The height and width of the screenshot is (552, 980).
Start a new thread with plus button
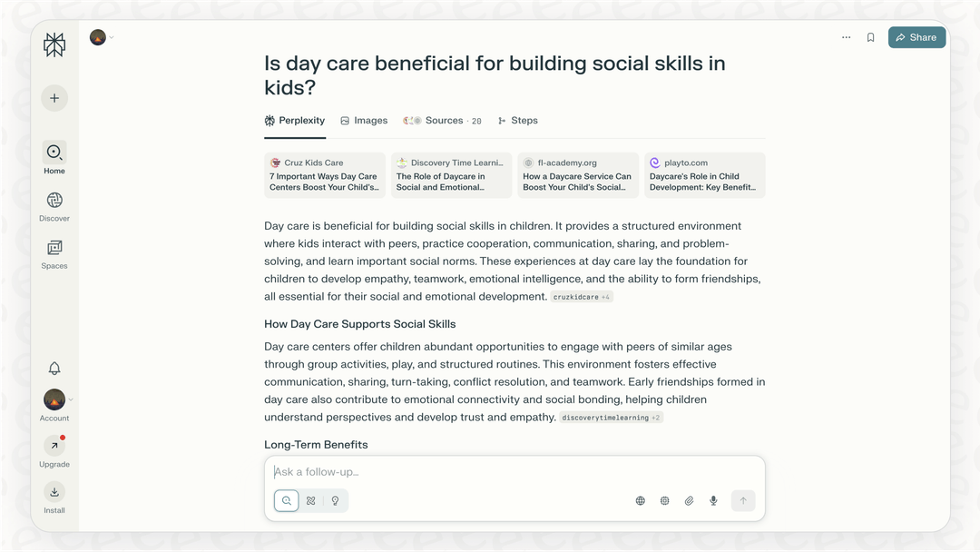click(54, 98)
